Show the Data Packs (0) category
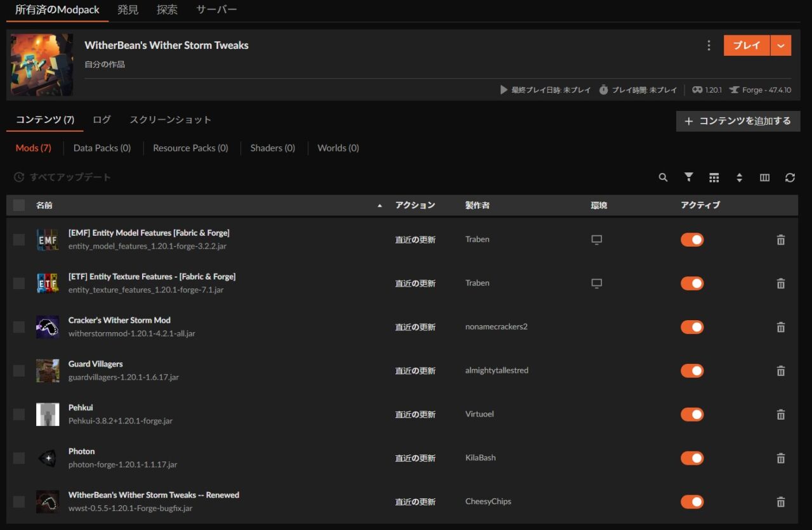Image resolution: width=812 pixels, height=530 pixels. point(102,148)
